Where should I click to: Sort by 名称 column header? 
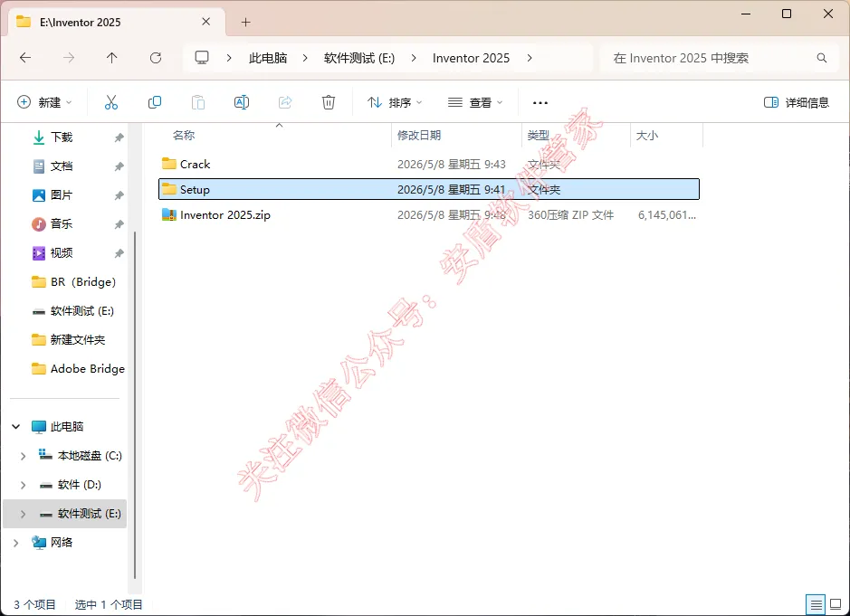point(184,135)
